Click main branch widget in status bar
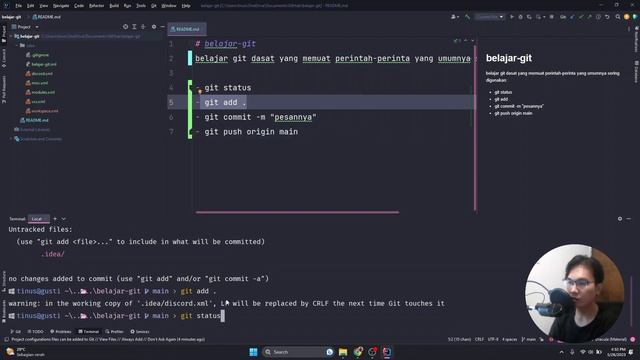The width and height of the screenshot is (640, 360). 529,339
